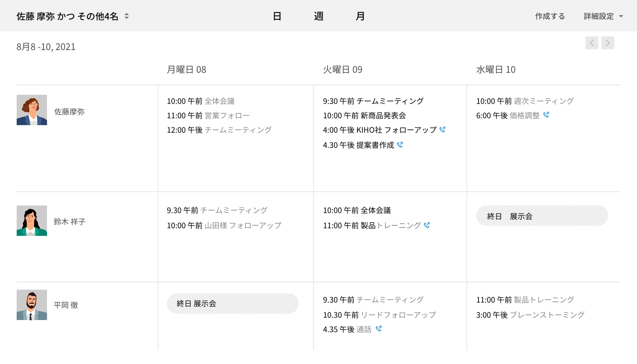Go to previous date range arrow
Image resolution: width=637 pixels, height=364 pixels.
click(591, 43)
